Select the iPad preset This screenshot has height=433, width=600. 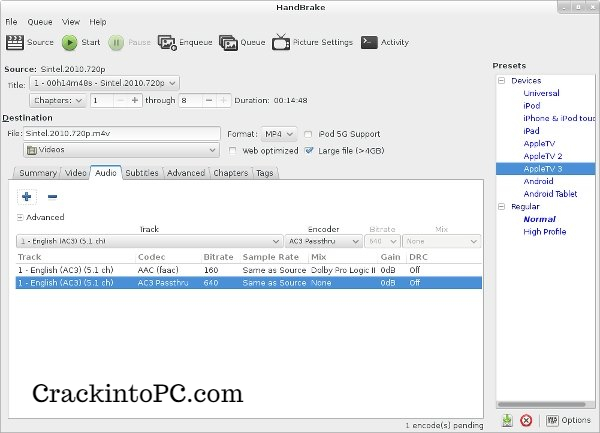(532, 131)
